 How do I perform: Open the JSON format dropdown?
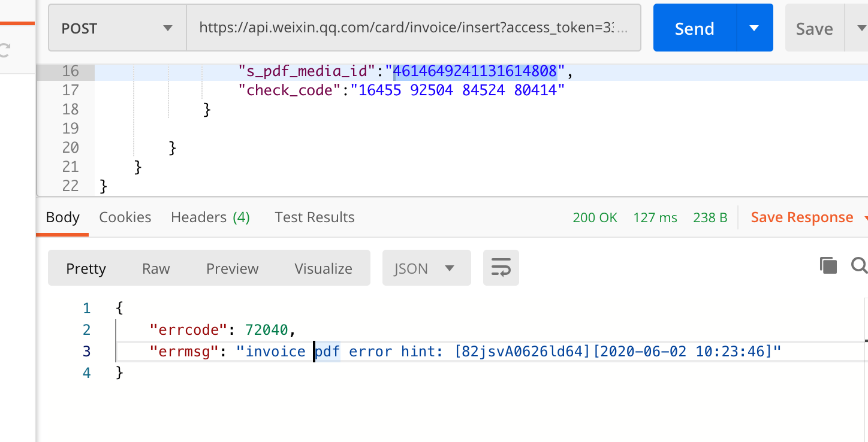click(x=426, y=268)
